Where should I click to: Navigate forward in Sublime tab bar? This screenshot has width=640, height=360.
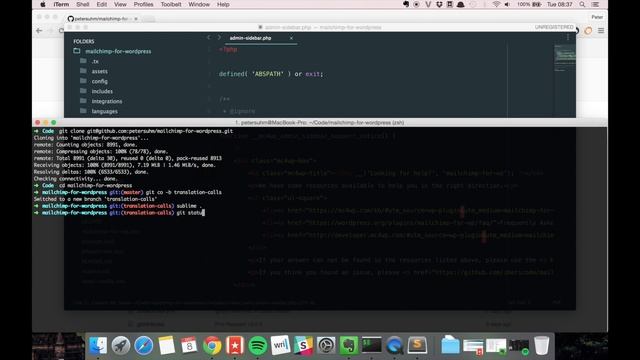219,38
